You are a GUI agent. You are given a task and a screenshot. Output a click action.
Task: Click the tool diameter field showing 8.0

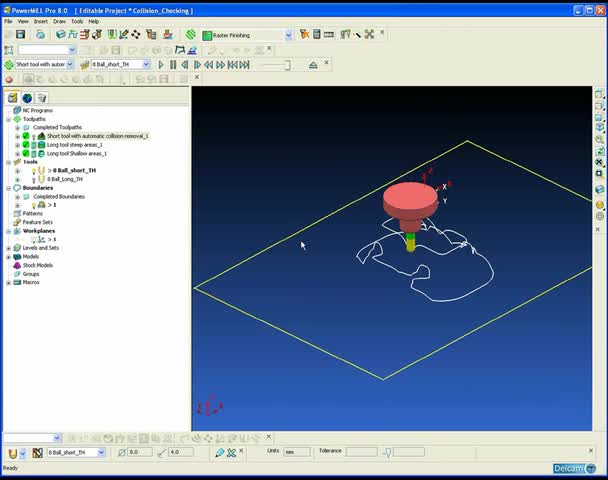[140, 452]
